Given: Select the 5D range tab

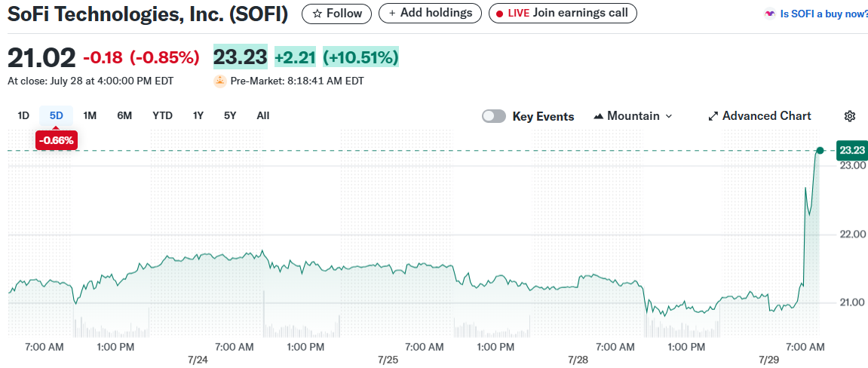Looking at the screenshot, I should 57,115.
